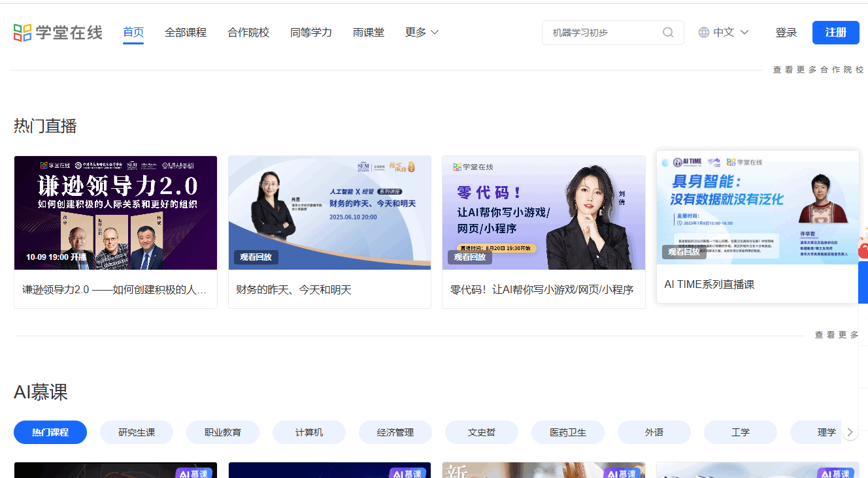Viewport: 868px width, 478px height.
Task: Open 全部课程 in the navigation bar
Action: (x=186, y=33)
